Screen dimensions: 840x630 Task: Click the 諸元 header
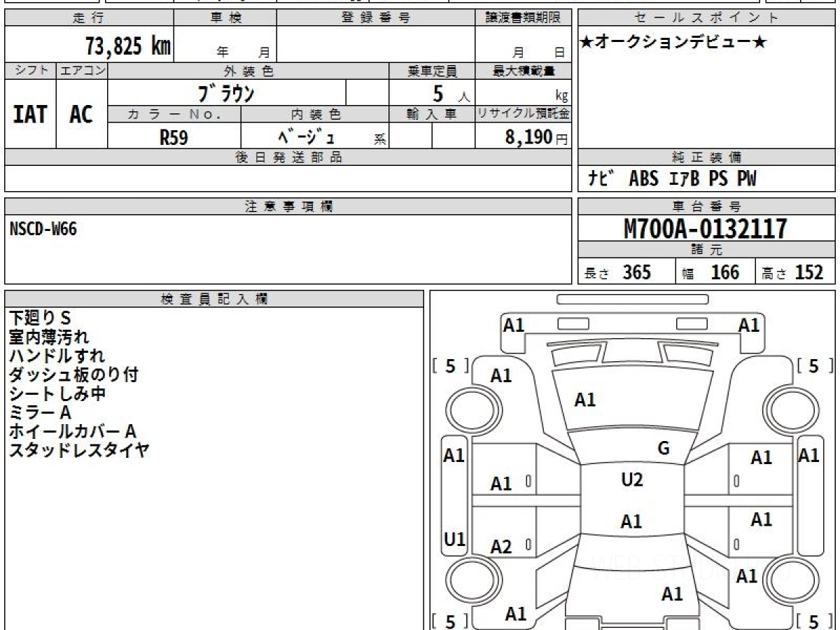pos(706,250)
